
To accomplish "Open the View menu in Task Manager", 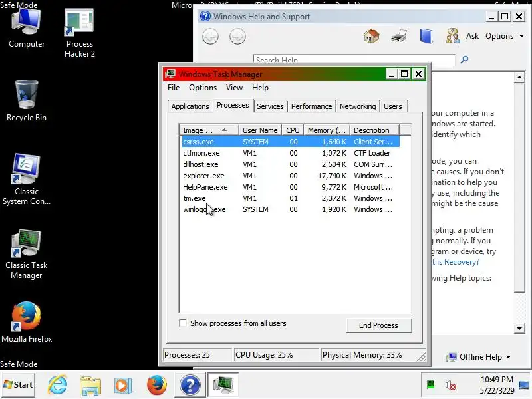I will [234, 88].
